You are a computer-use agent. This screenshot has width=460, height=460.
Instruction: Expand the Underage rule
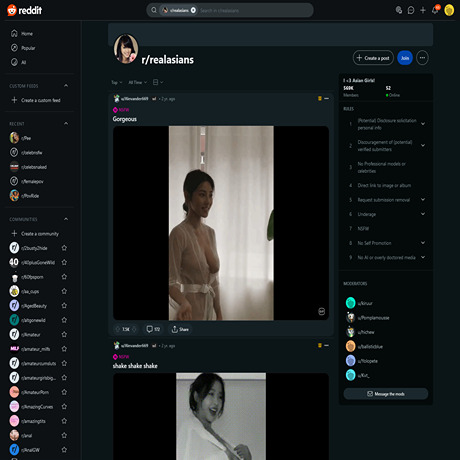click(x=423, y=214)
